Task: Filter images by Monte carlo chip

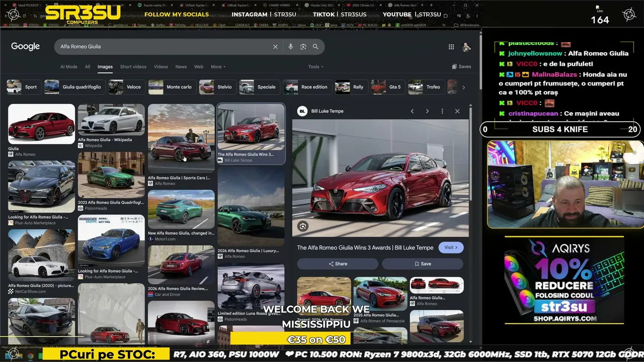Action: pos(171,87)
